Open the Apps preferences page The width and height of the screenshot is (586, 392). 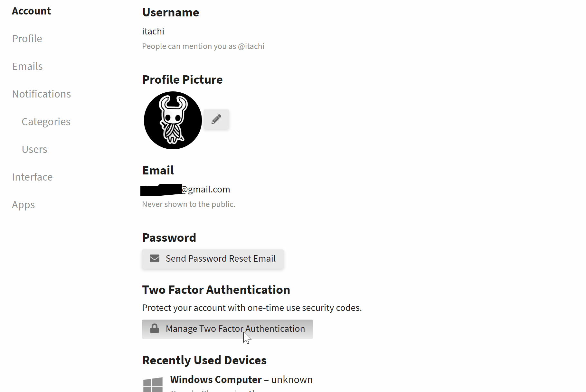point(24,205)
